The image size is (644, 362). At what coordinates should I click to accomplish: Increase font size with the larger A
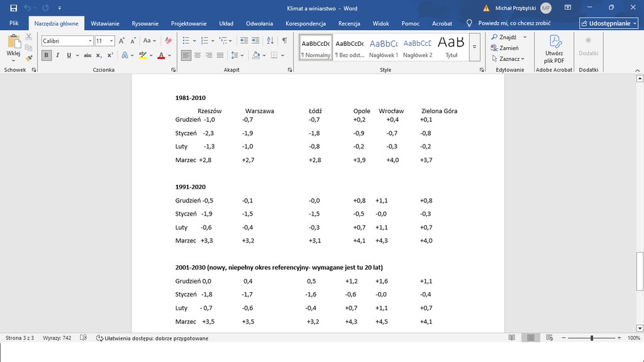point(121,41)
